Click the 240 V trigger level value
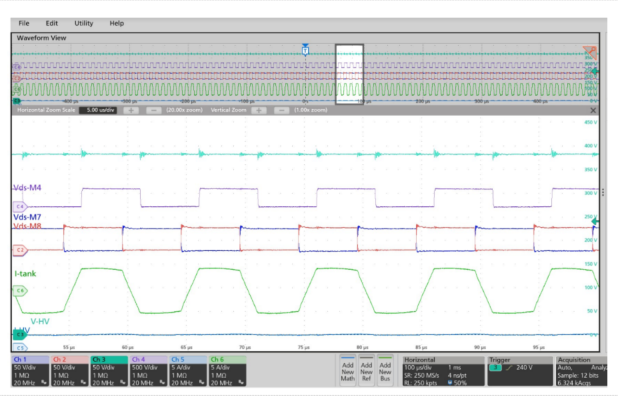This screenshot has width=618, height=399. click(x=525, y=368)
